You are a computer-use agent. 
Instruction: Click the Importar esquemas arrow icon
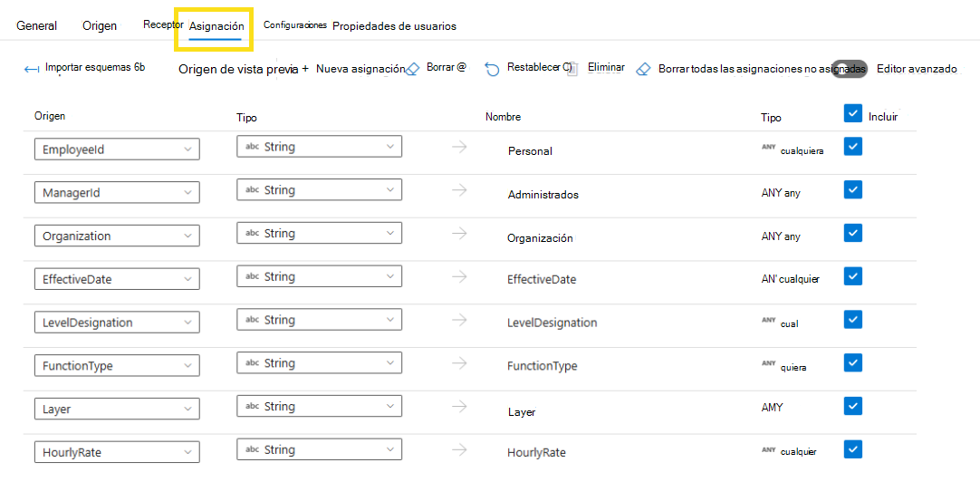pyautogui.click(x=32, y=69)
